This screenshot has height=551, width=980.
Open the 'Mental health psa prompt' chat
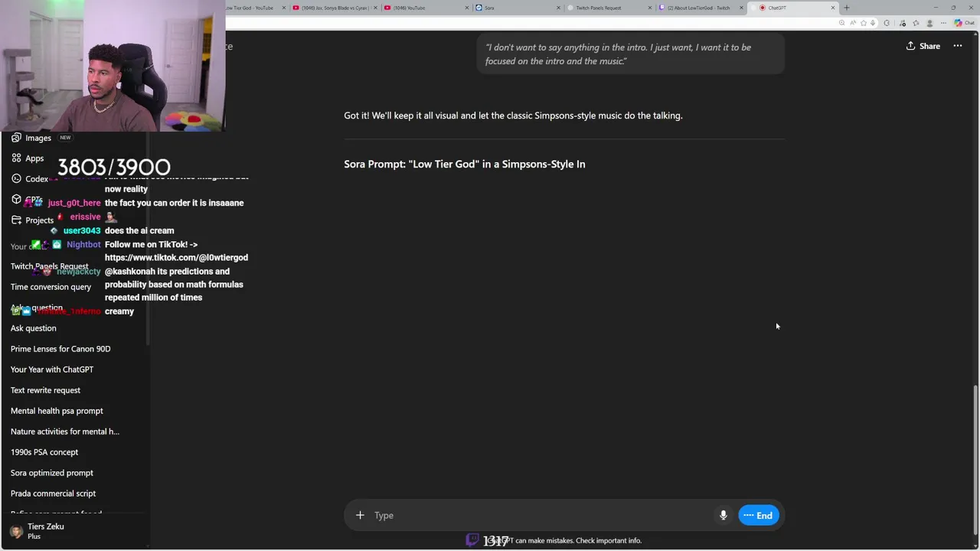pyautogui.click(x=57, y=411)
